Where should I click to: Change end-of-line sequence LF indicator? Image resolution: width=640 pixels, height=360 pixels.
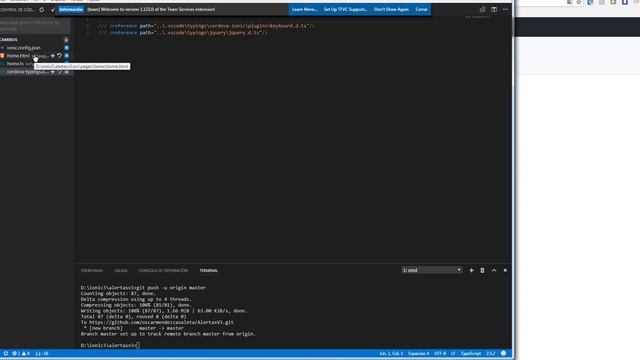tap(453, 353)
